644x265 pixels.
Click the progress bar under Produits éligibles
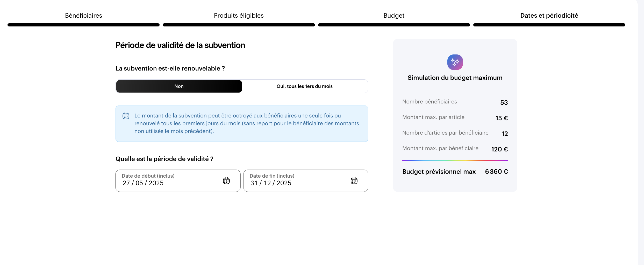coord(239,25)
